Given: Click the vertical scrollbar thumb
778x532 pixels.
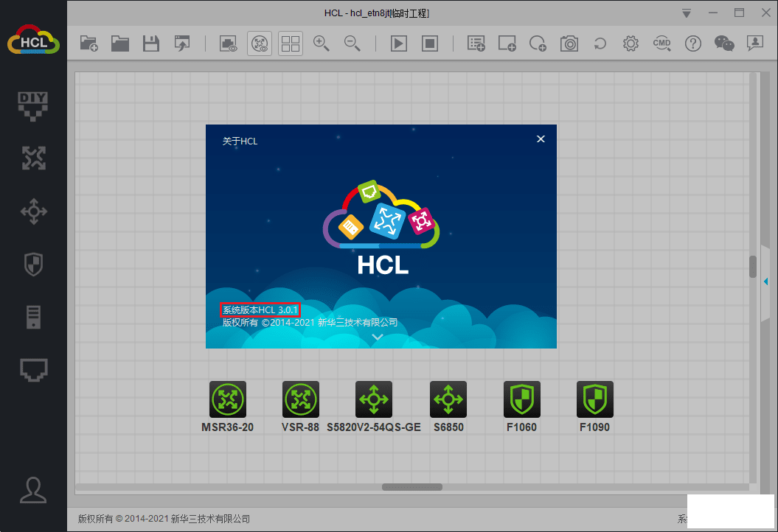Looking at the screenshot, I should point(753,267).
